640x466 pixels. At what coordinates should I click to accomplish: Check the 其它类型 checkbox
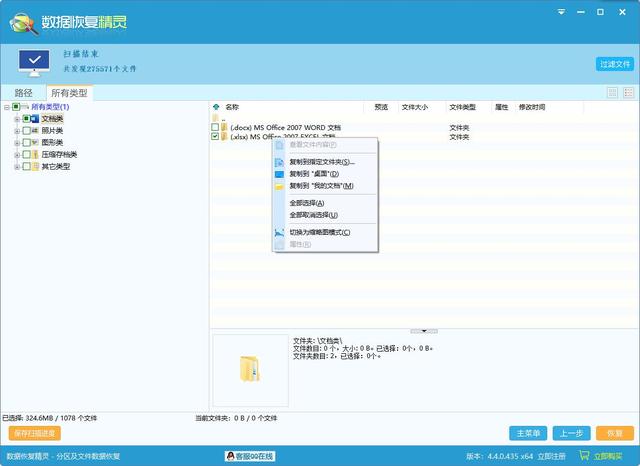(x=27, y=166)
